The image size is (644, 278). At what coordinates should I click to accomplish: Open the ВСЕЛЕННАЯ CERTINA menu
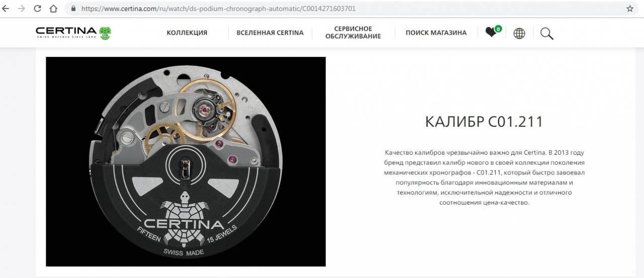270,33
